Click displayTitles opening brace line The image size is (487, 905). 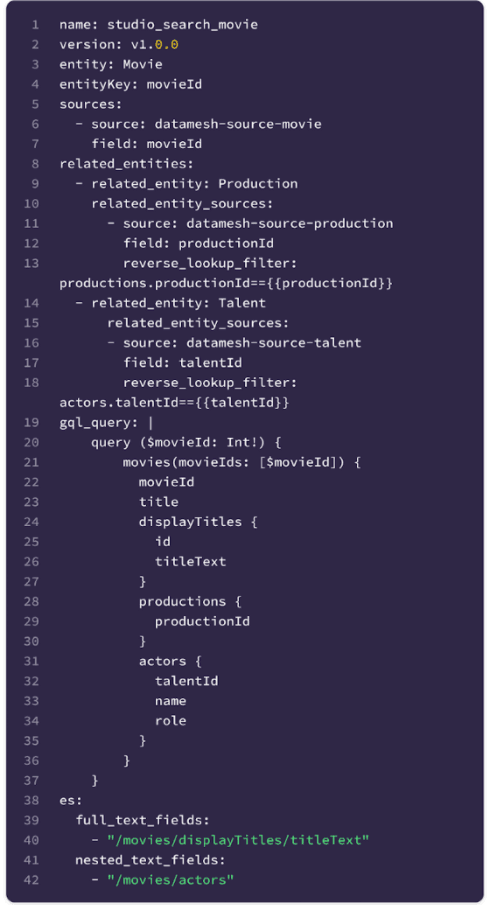pos(198,522)
